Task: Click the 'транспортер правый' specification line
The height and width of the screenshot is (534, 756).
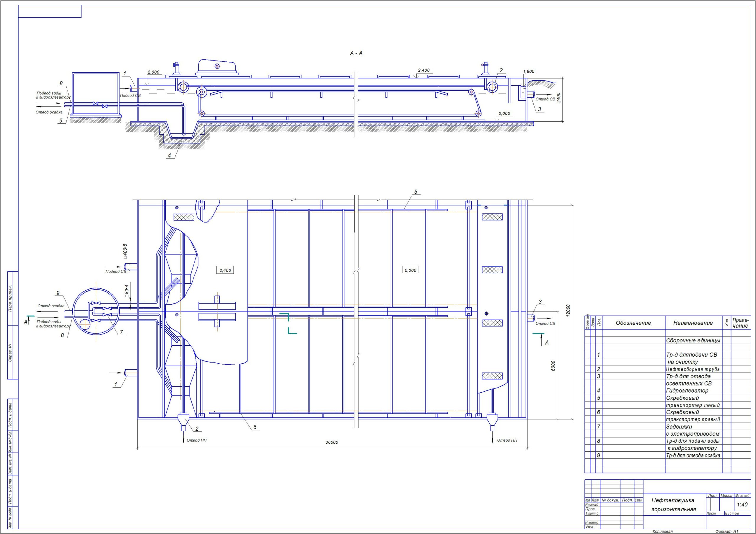Action: pyautogui.click(x=693, y=419)
